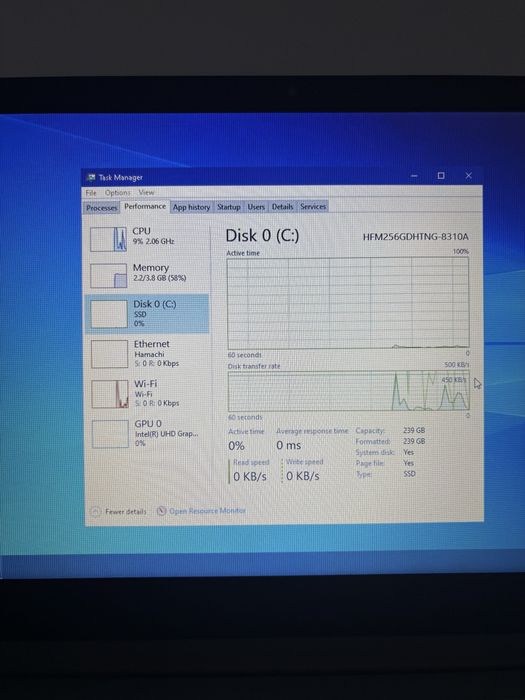Click the Resource Monitor icon

click(162, 511)
